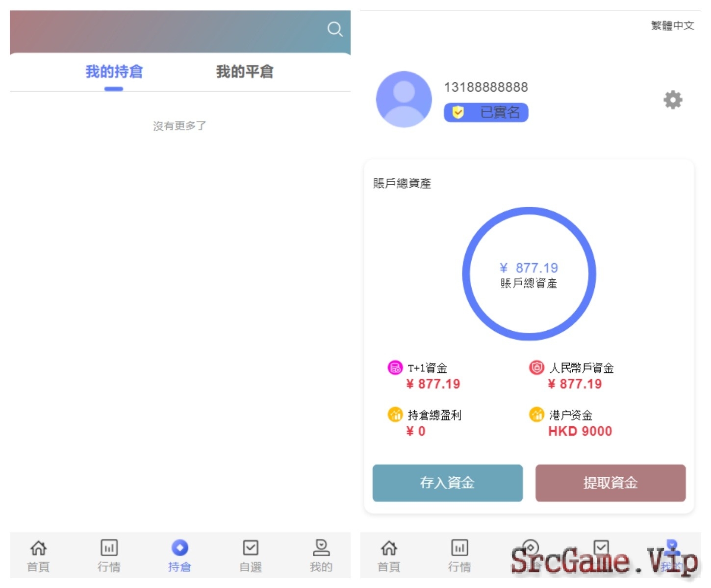
Task: Open search with the magnifier icon
Action: (x=335, y=29)
